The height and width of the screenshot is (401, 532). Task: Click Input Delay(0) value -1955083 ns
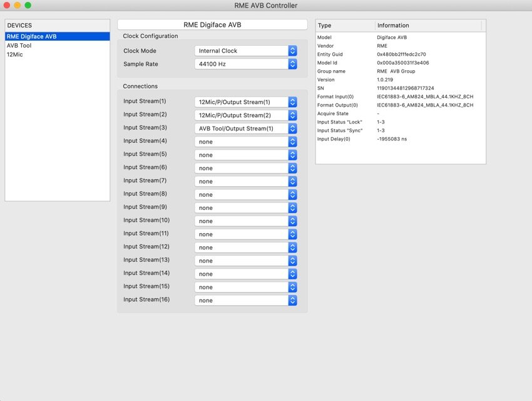pyautogui.click(x=392, y=139)
